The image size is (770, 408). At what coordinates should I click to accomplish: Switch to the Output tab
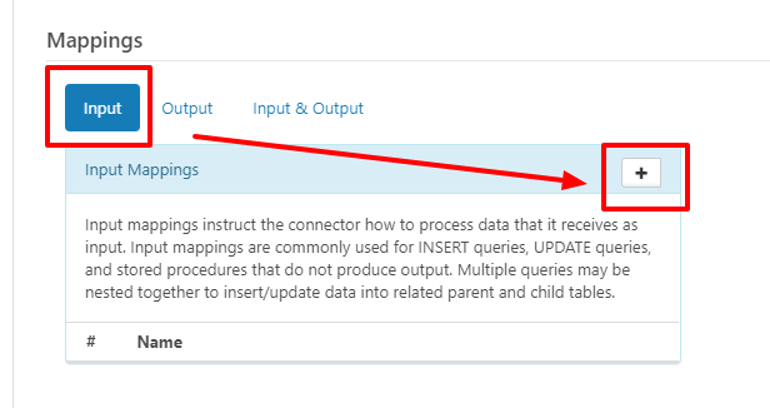pos(187,108)
